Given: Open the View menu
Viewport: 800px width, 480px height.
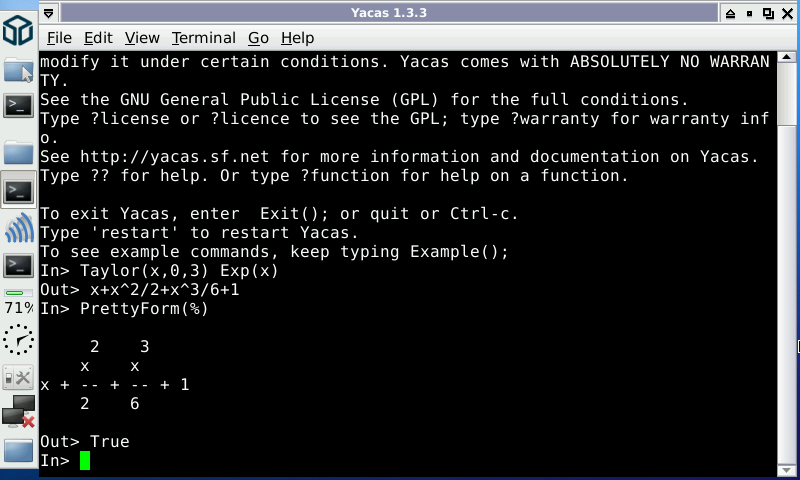Looking at the screenshot, I should 142,38.
